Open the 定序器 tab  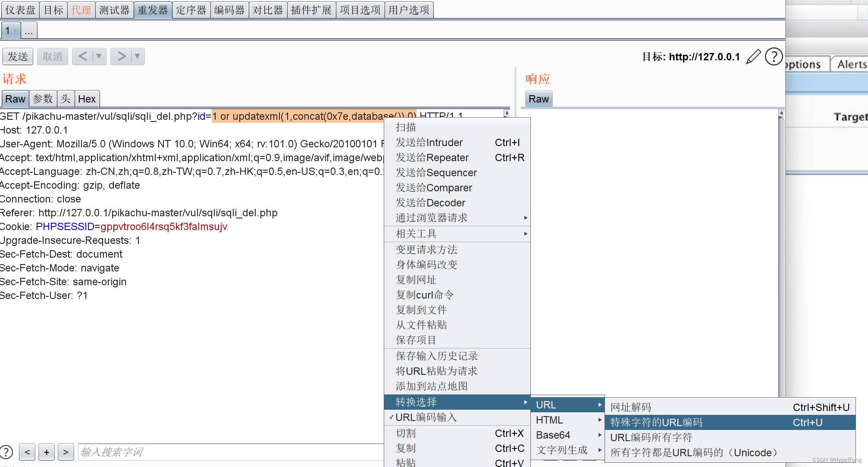point(191,10)
